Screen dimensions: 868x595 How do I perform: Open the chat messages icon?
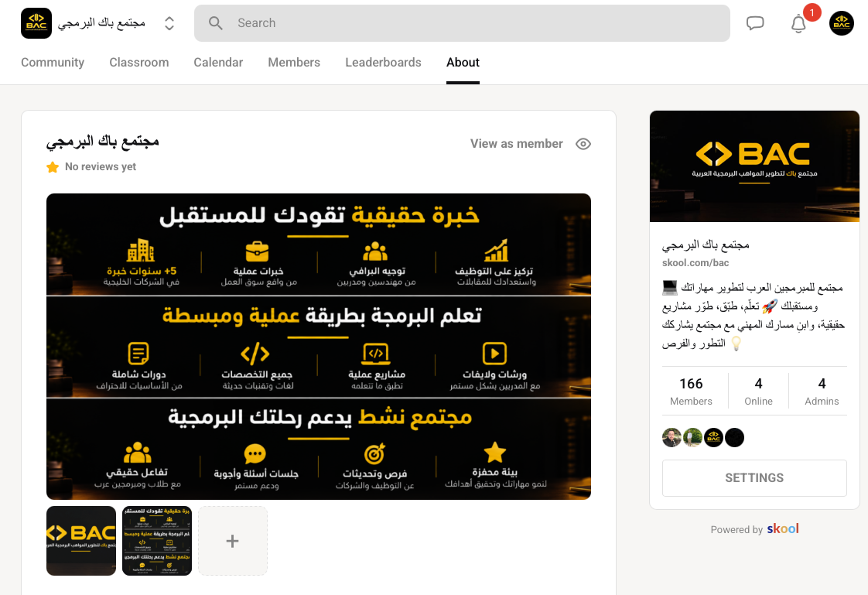tap(755, 23)
